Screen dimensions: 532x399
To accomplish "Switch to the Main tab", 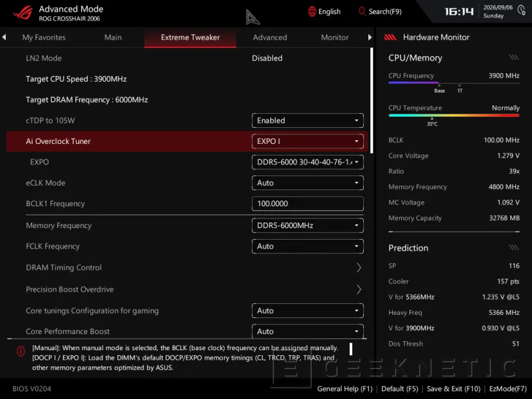I will pyautogui.click(x=113, y=37).
